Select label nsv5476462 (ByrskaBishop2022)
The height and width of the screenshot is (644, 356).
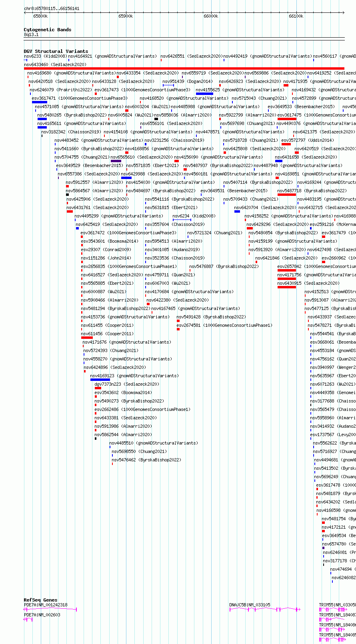(146, 460)
